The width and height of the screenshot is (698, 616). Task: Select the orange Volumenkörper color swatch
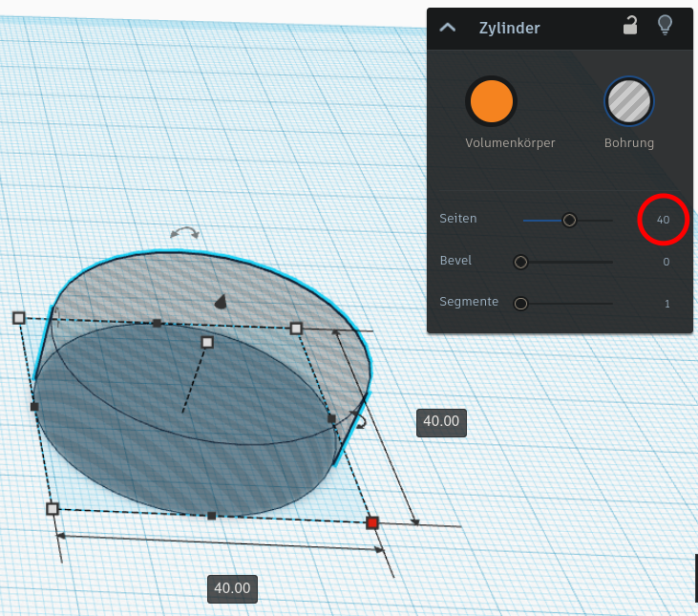click(x=492, y=101)
